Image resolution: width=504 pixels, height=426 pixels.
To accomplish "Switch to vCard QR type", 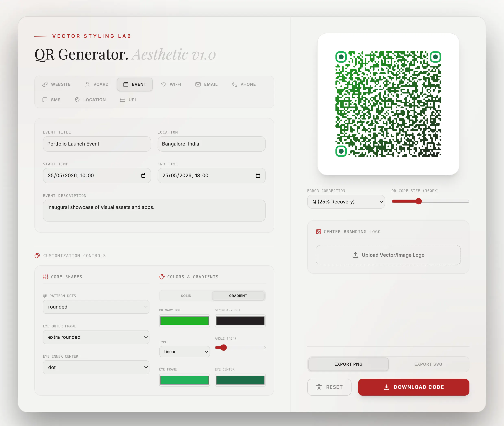I will (x=97, y=84).
